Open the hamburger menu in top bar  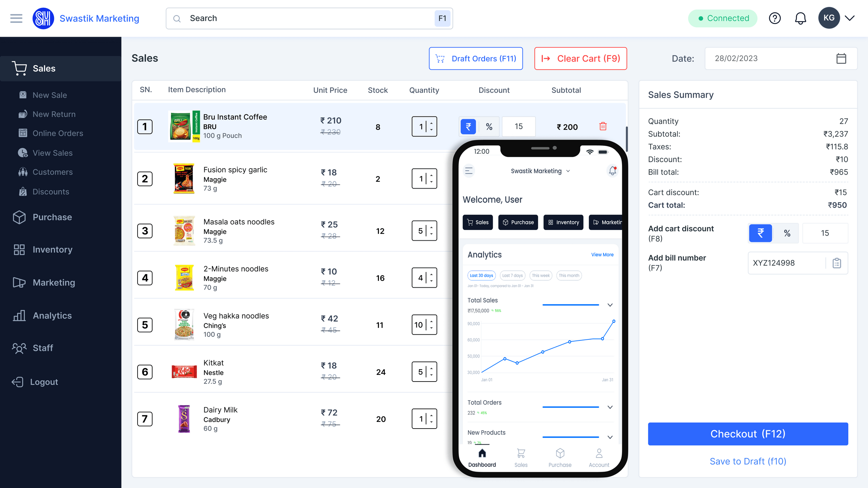pos(16,18)
